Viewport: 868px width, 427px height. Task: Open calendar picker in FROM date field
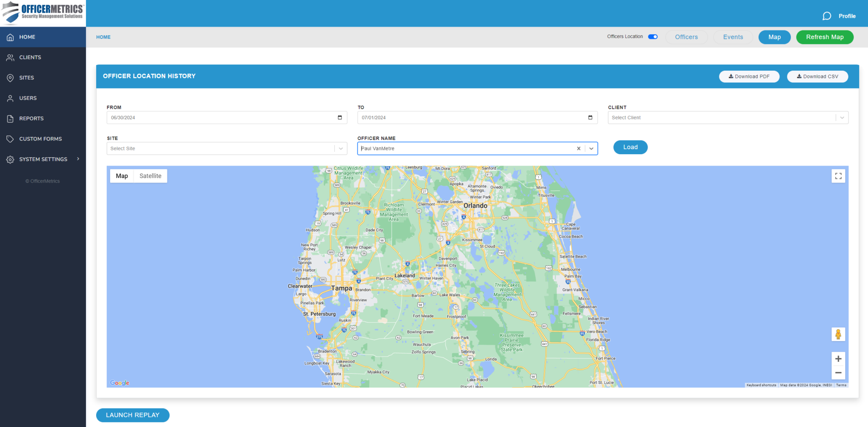pos(339,118)
